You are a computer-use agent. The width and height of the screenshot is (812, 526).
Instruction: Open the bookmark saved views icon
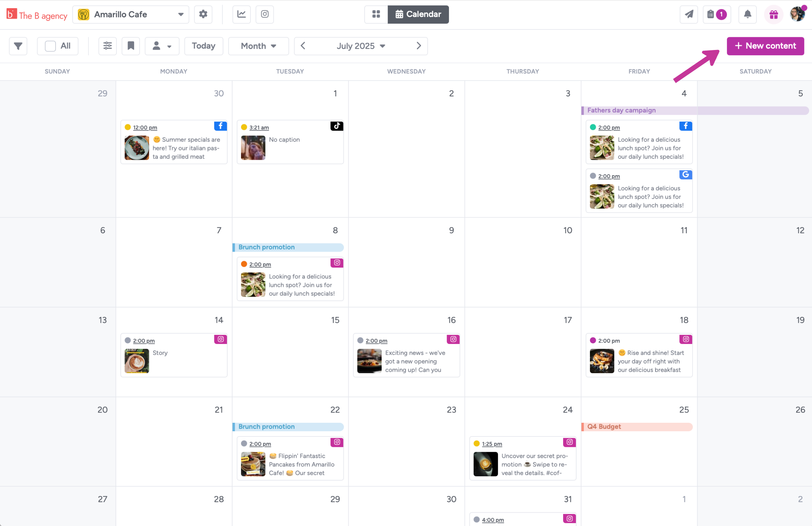[x=131, y=46]
